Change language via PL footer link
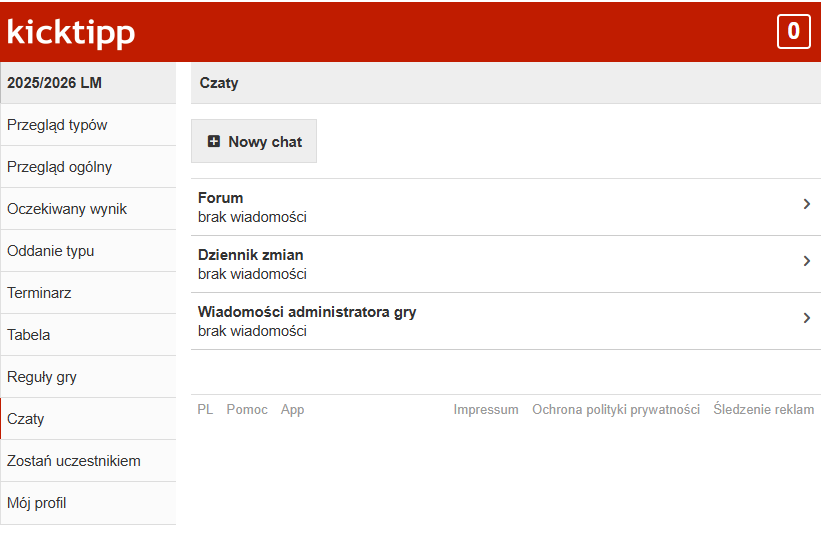Image resolution: width=833 pixels, height=537 pixels. click(205, 410)
